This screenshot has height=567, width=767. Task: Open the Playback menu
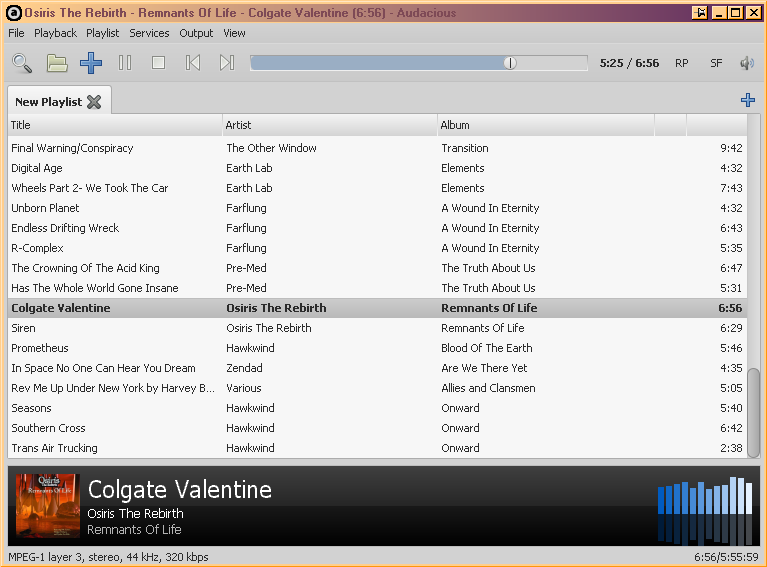coord(55,33)
